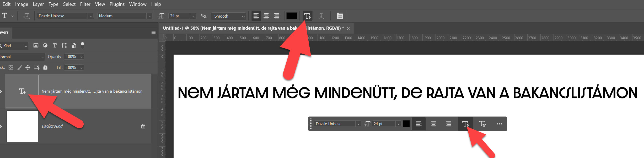644x158 pixels.
Task: Open the Select menu
Action: [x=69, y=4]
